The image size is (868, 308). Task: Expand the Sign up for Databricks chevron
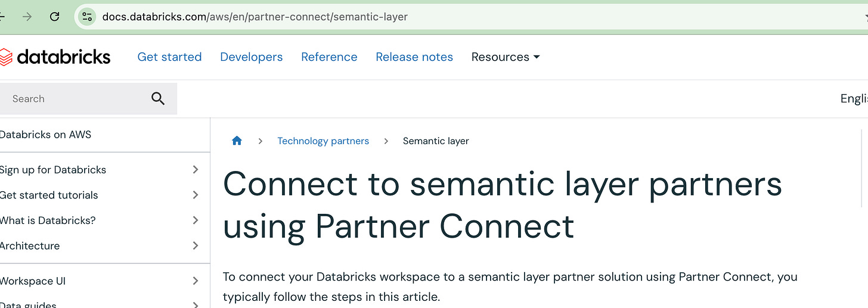196,169
